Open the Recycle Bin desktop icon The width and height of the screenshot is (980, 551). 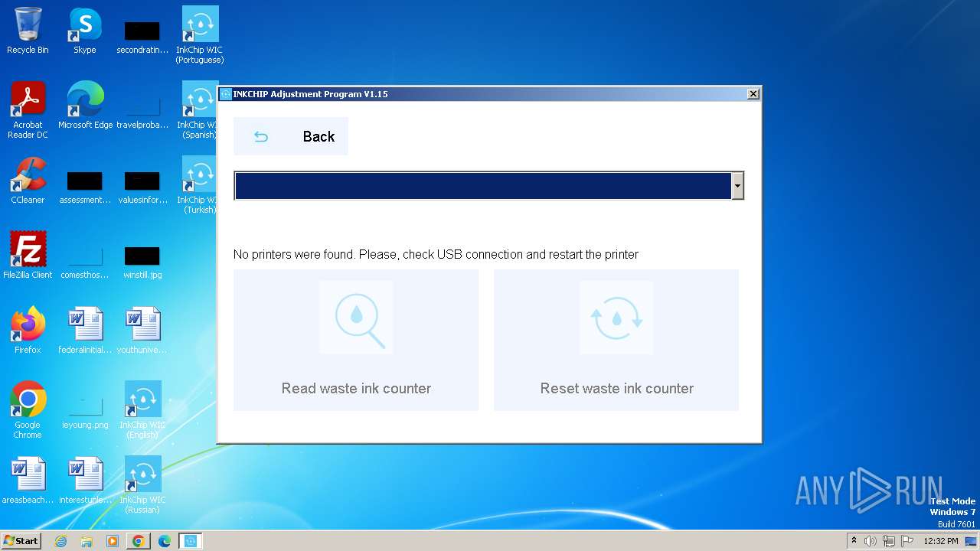(28, 31)
